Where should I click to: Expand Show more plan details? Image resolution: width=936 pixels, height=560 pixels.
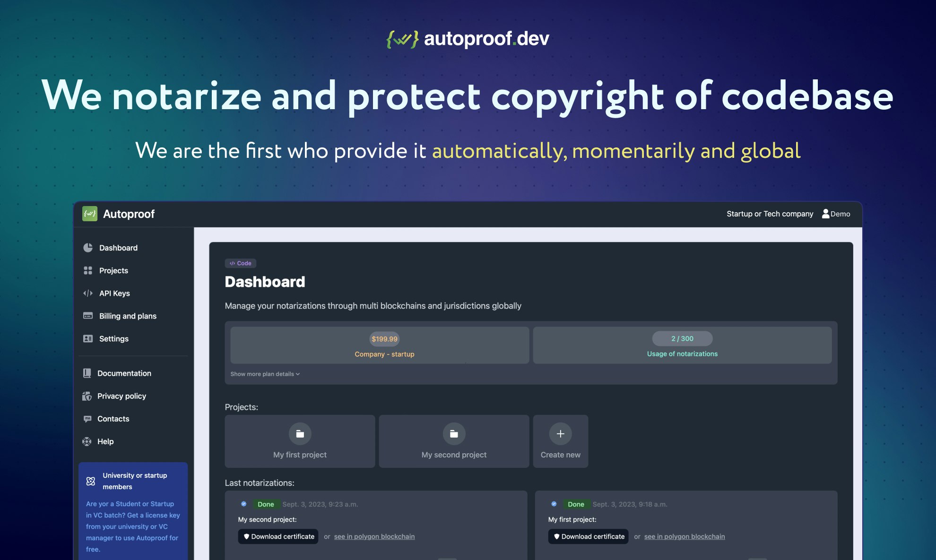[265, 374]
